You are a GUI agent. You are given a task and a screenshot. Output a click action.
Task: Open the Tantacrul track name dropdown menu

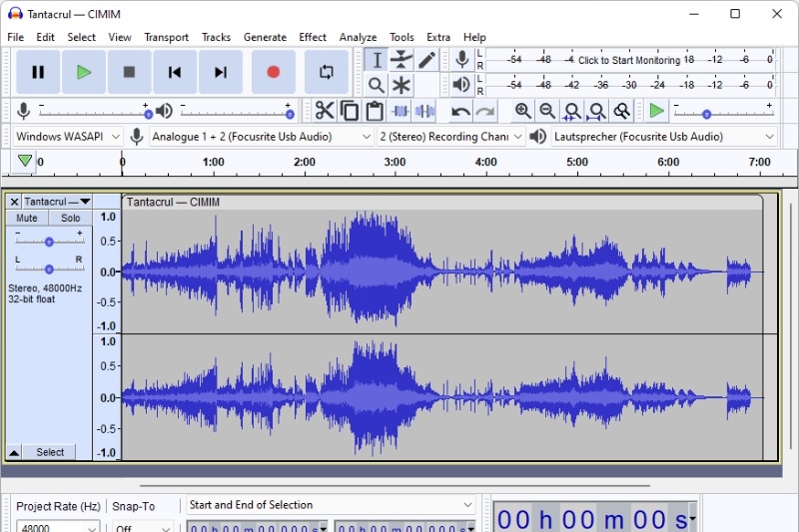[57, 202]
